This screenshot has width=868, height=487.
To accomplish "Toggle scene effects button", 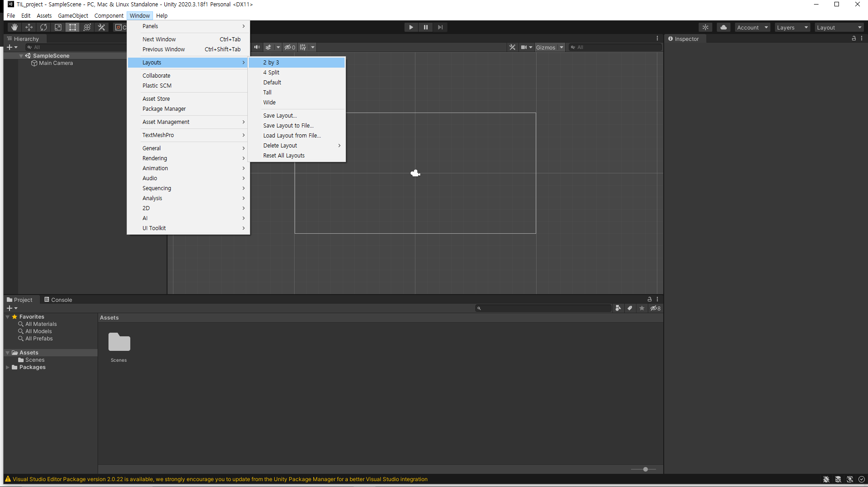I will [x=269, y=47].
